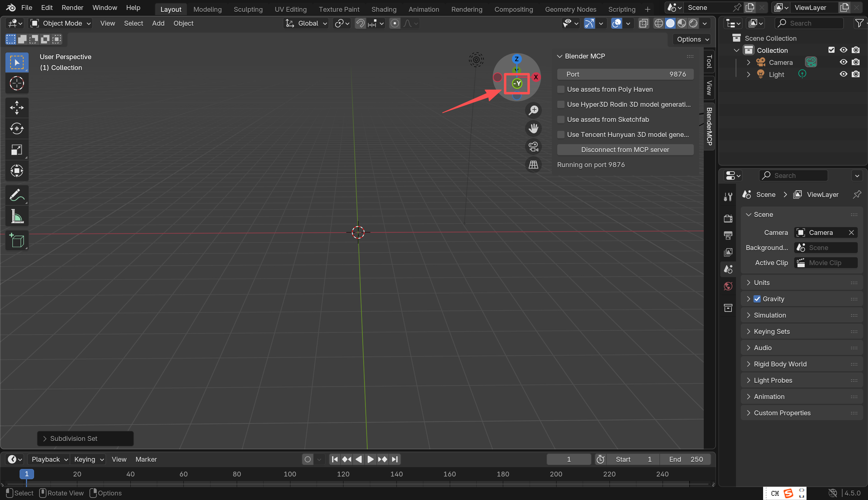
Task: Select the Measure tool
Action: [x=17, y=216]
